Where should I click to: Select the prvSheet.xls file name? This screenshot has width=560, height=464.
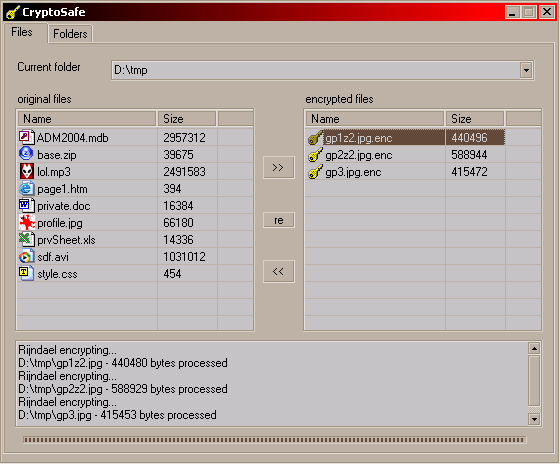click(66, 240)
